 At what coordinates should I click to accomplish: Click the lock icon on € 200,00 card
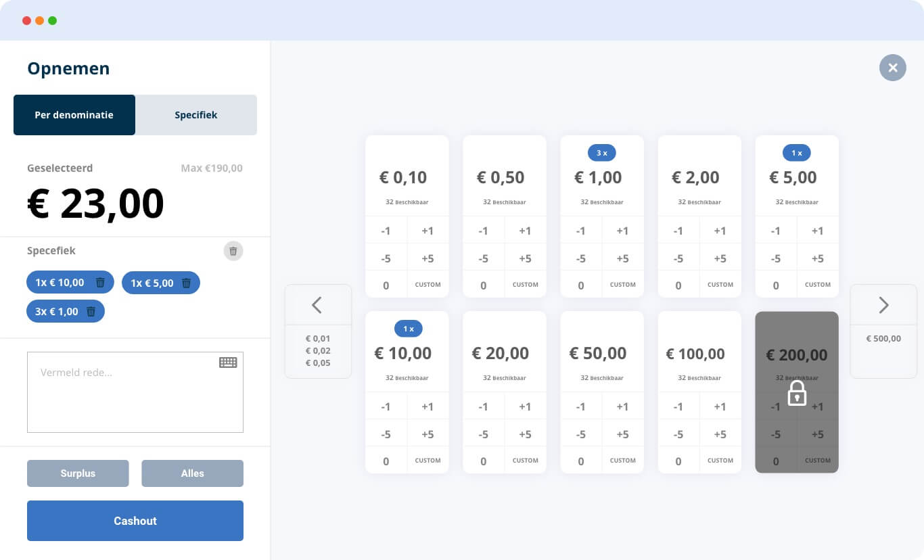tap(797, 393)
